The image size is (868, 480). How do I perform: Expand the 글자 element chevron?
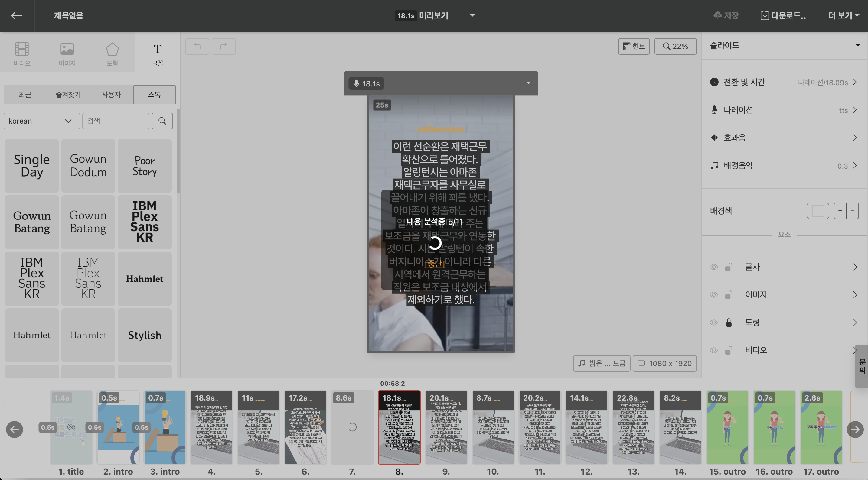[855, 267]
